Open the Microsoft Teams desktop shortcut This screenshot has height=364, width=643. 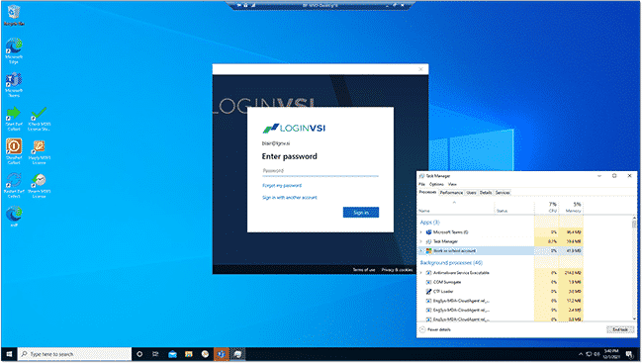coord(14,84)
